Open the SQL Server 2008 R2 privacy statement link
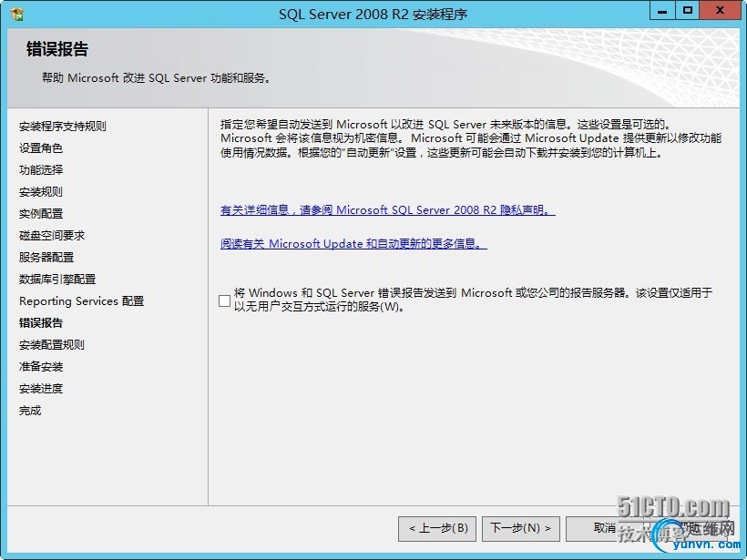The width and height of the screenshot is (747, 560). click(x=388, y=210)
